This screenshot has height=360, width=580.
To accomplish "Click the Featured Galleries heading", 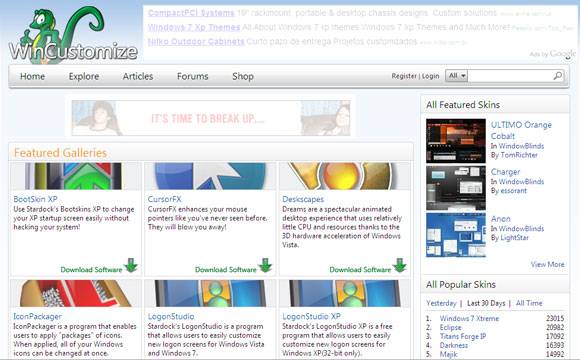I will [x=60, y=153].
